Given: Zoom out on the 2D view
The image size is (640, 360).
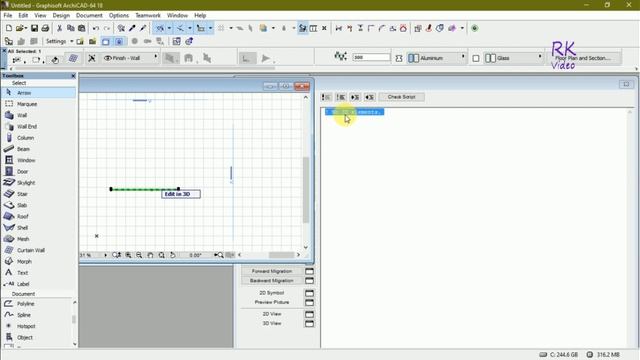Looking at the screenshot, I should tap(139, 255).
